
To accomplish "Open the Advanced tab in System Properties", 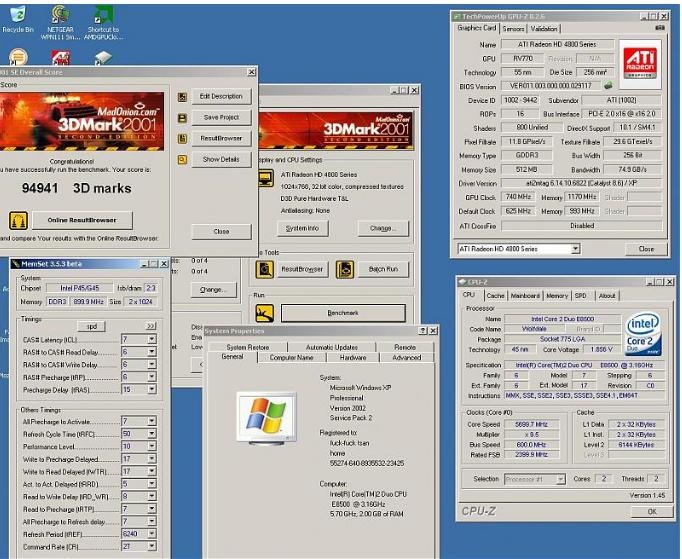I will point(406,358).
